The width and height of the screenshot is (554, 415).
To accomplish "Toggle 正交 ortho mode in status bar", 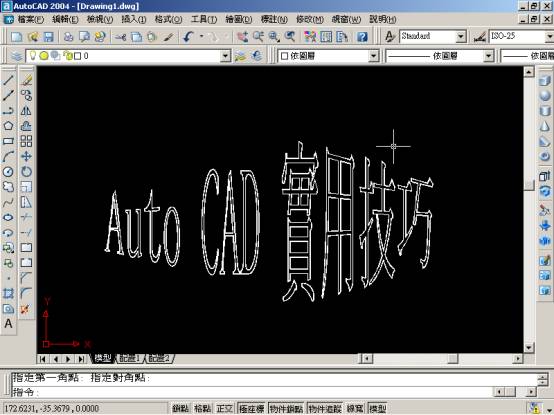I will click(225, 409).
